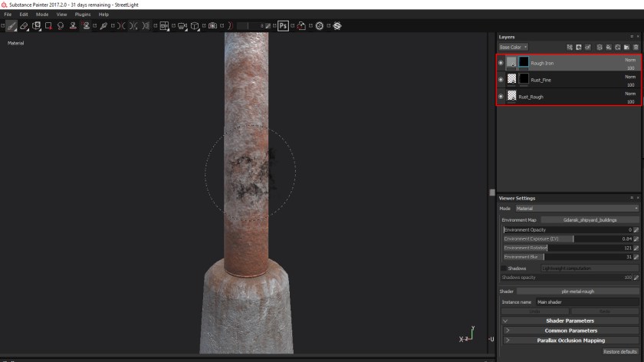Open the viewer Mode dropdown

577,208
